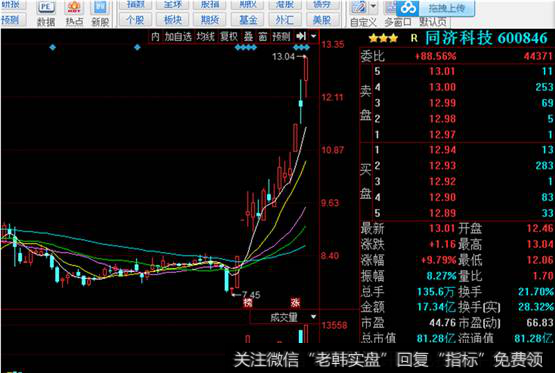Viewport: 555px width, 373px height.
Task: Click the latest red candlestick near 13.04
Action: click(305, 76)
